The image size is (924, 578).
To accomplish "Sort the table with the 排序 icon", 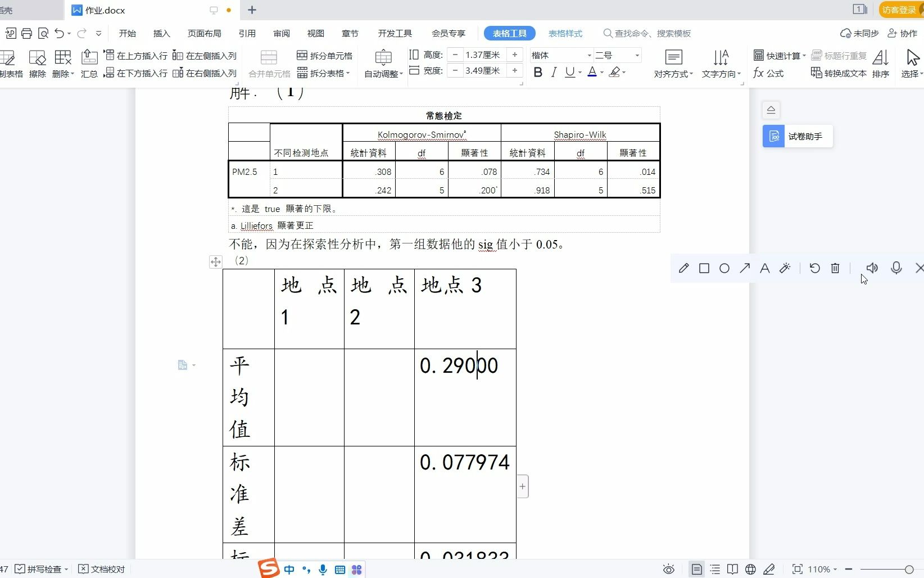I will pos(881,64).
